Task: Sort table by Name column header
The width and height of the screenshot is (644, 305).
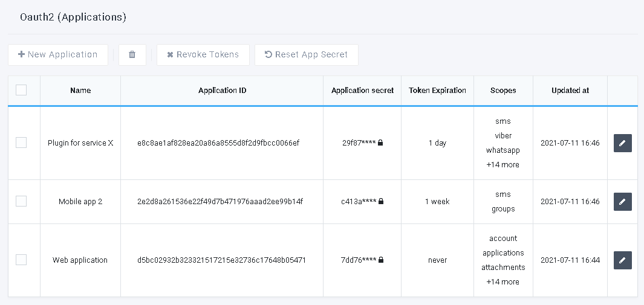Action: coord(80,91)
